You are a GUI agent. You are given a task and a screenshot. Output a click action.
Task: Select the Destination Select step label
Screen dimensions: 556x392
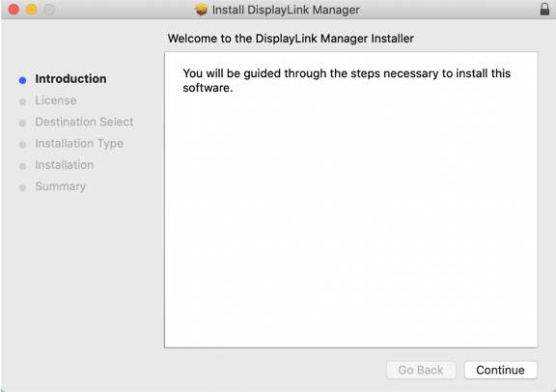(x=84, y=122)
